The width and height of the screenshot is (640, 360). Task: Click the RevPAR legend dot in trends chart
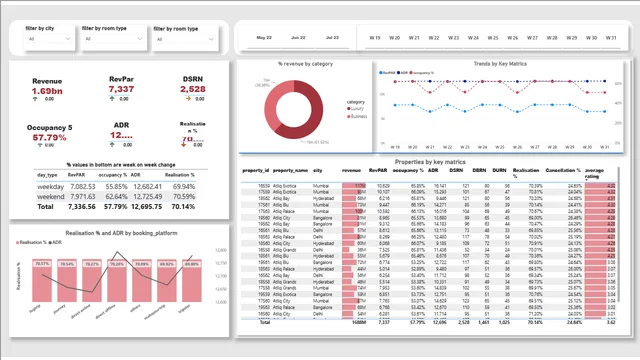(381, 73)
